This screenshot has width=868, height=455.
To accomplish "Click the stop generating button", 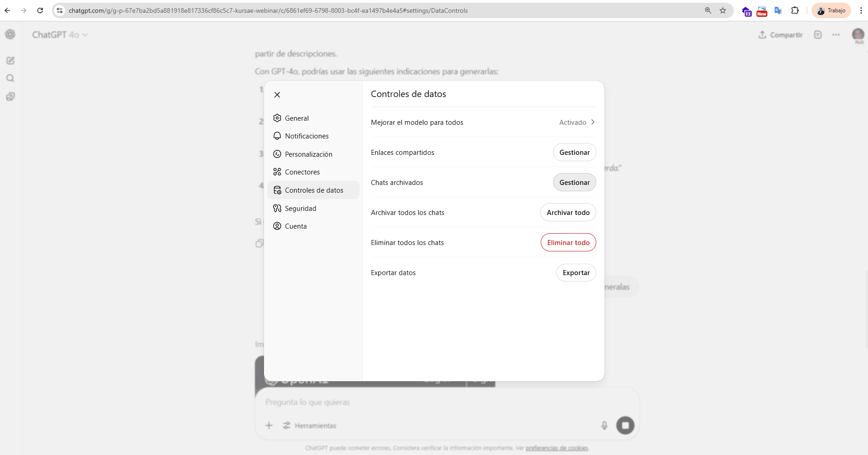I will [625, 425].
